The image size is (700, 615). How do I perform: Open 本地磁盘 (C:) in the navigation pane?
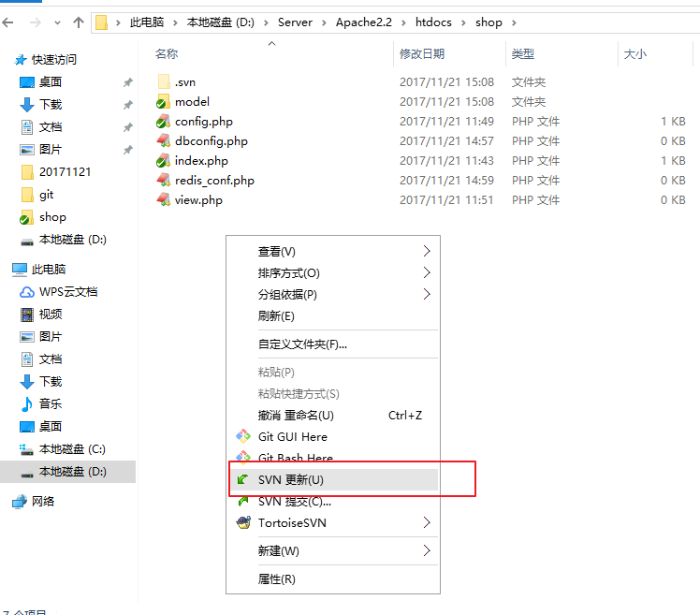coord(72,449)
